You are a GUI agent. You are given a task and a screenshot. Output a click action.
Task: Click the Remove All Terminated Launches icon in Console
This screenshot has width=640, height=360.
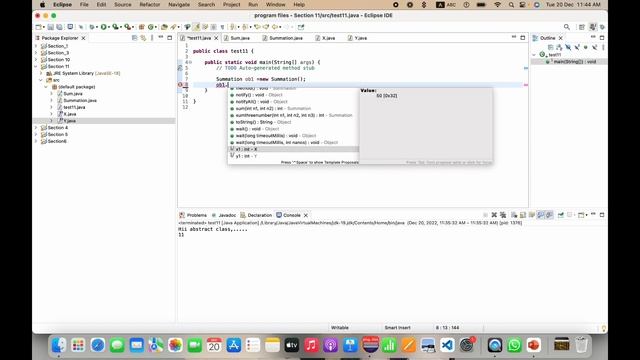tap(503, 215)
